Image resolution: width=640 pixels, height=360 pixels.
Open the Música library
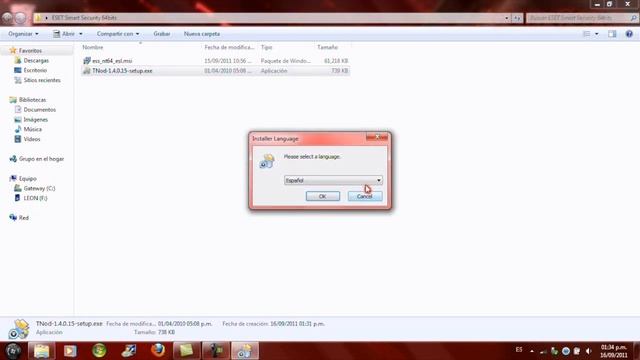pos(33,129)
